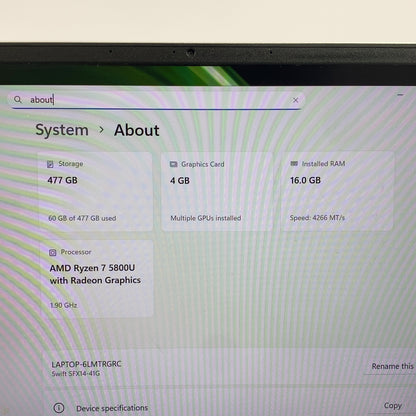This screenshot has height=416, width=416.
Task: Click the breadcrumb chevron arrow
Action: [101, 130]
